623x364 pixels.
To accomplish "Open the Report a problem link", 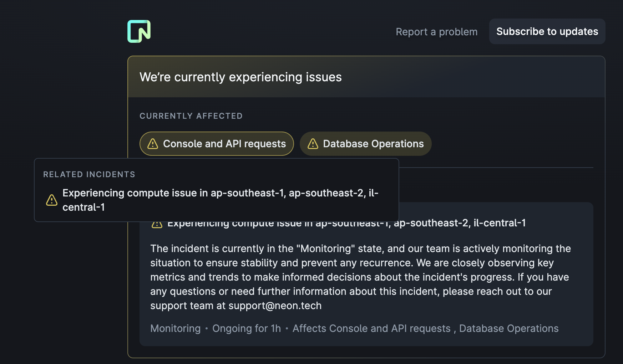I will tap(436, 32).
